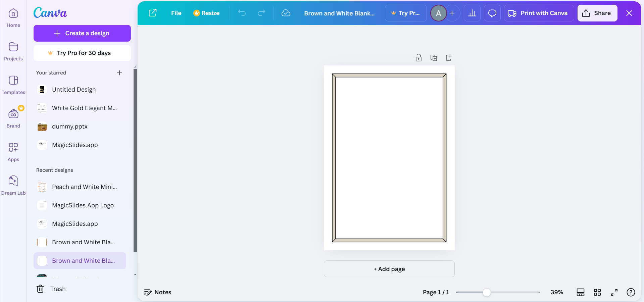Click the Canva logo

pos(50,13)
